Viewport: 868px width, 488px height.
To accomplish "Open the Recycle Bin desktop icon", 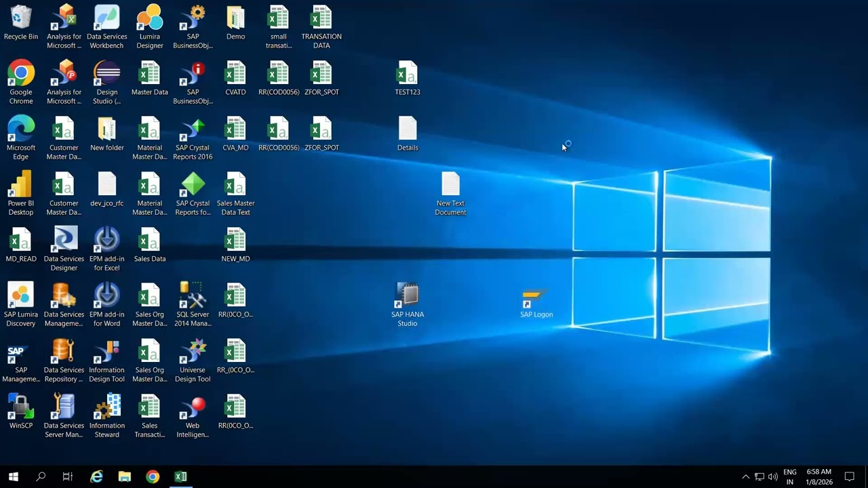I will (x=21, y=23).
